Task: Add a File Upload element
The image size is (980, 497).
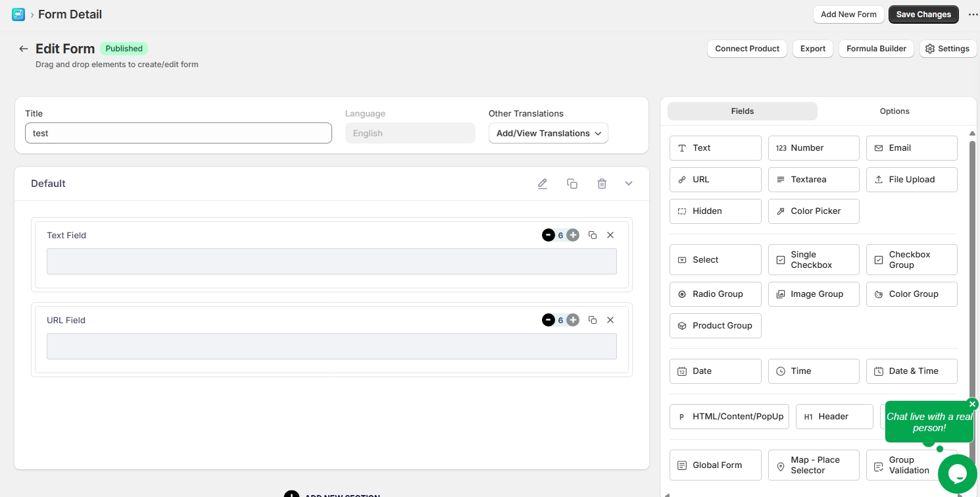Action: (912, 180)
